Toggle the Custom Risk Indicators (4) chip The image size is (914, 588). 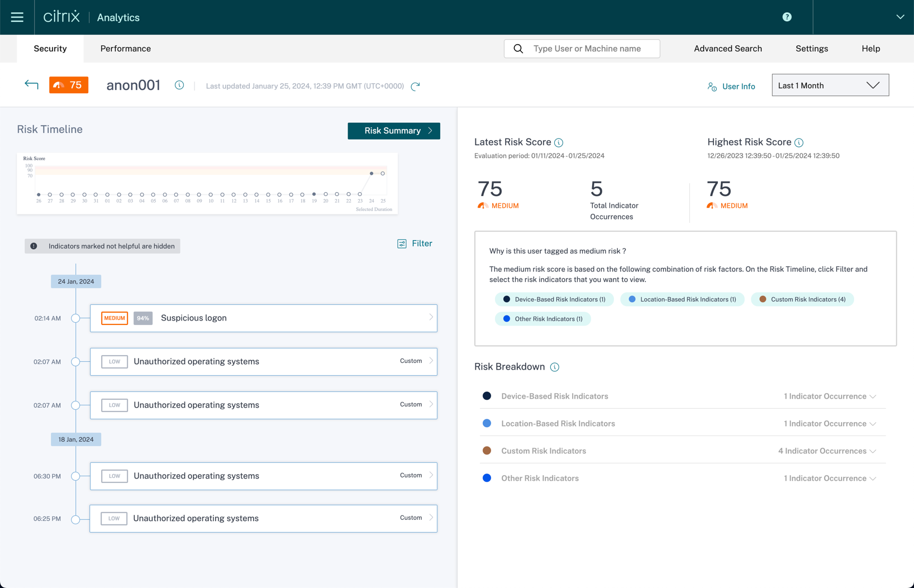[x=802, y=299]
